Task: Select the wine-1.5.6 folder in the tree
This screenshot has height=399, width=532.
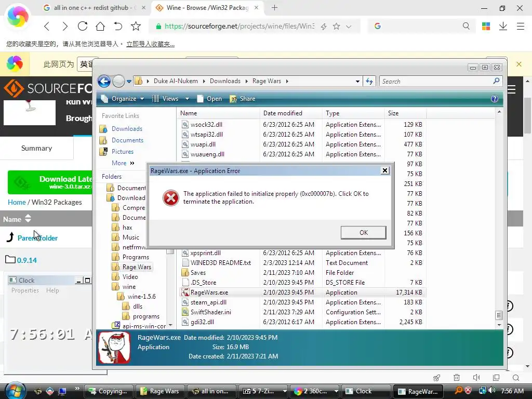Action: point(141,296)
